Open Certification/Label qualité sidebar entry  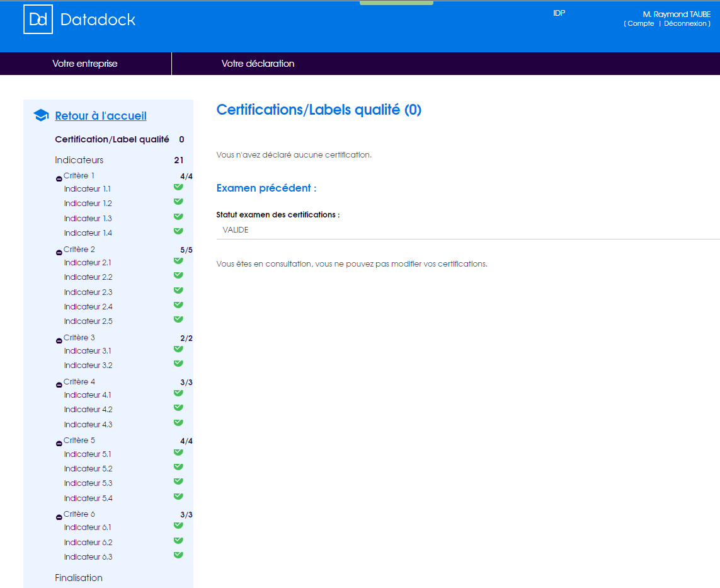(112, 140)
